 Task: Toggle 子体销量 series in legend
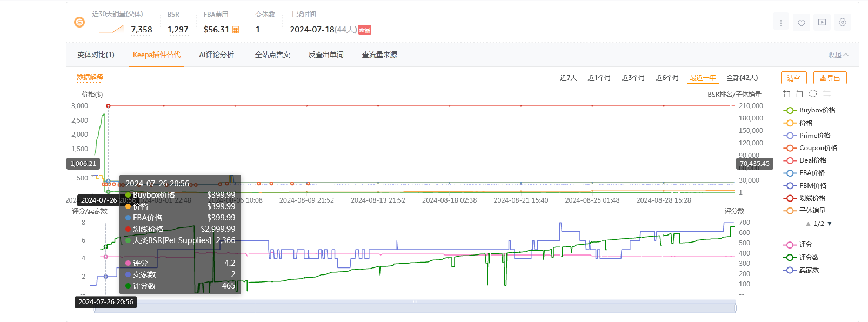tap(804, 211)
